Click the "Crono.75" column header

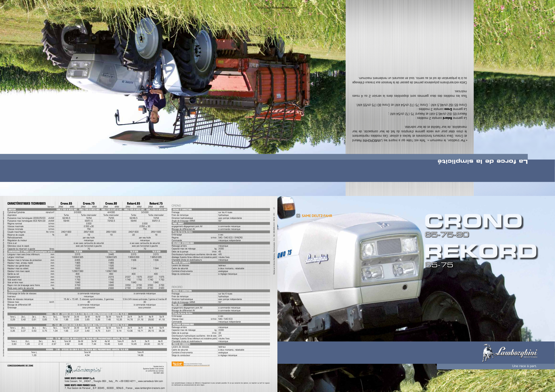tap(89, 203)
